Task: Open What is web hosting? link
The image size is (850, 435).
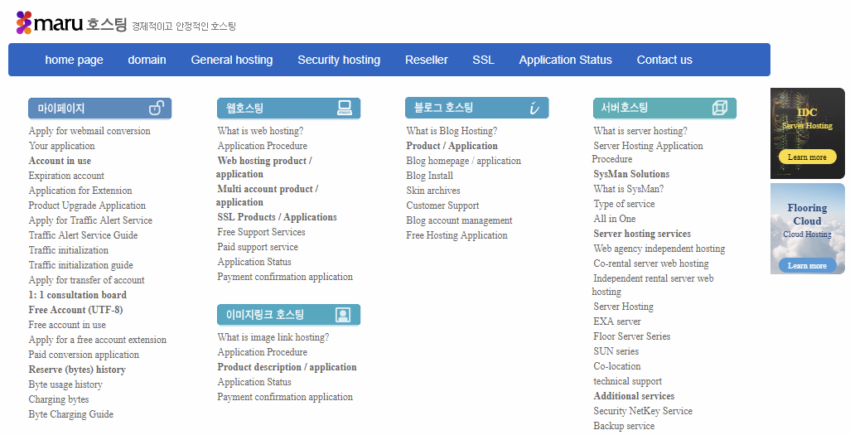Action: click(260, 131)
